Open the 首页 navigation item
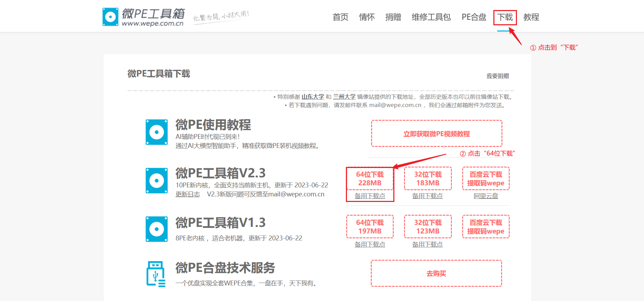This screenshot has width=644, height=301. (x=340, y=17)
